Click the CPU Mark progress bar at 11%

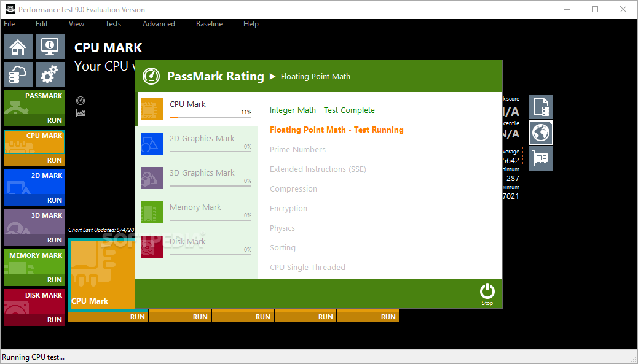coord(210,117)
